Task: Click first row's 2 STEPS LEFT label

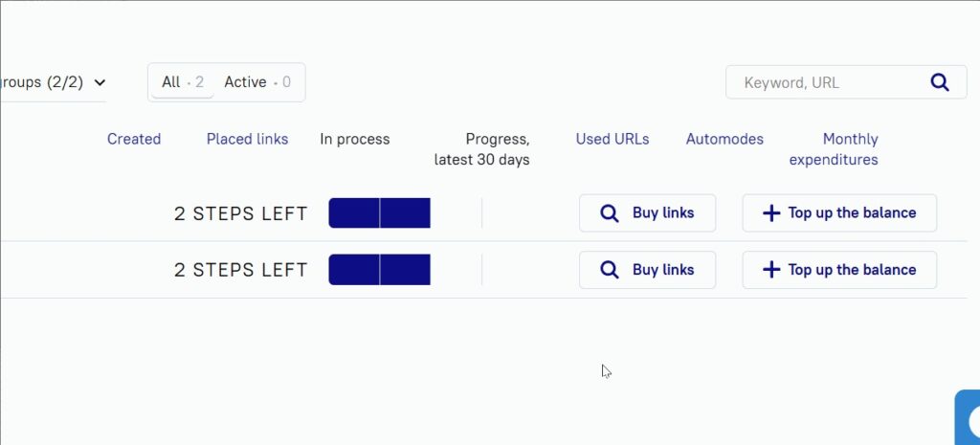Action: point(241,213)
